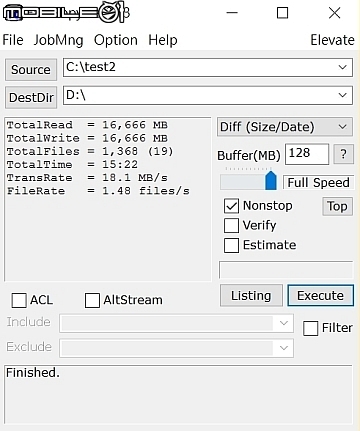Toggle the AltStream checkbox
The height and width of the screenshot is (431, 360).
[x=92, y=300]
